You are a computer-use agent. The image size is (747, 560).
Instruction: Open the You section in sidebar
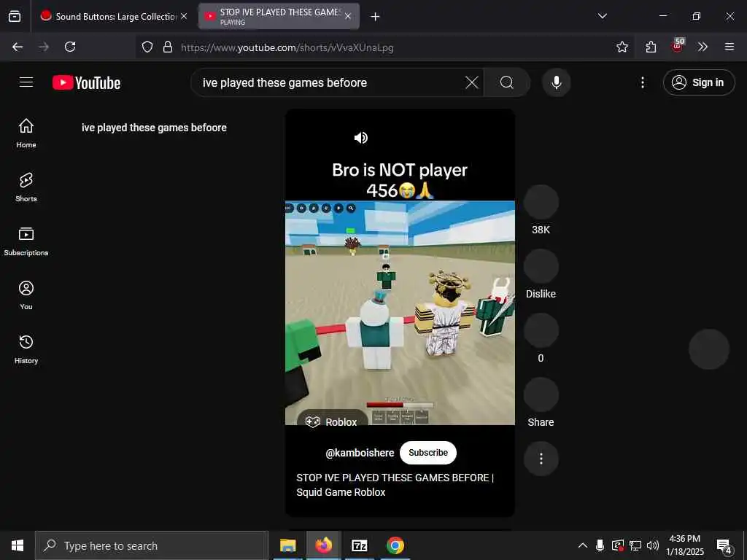point(26,295)
